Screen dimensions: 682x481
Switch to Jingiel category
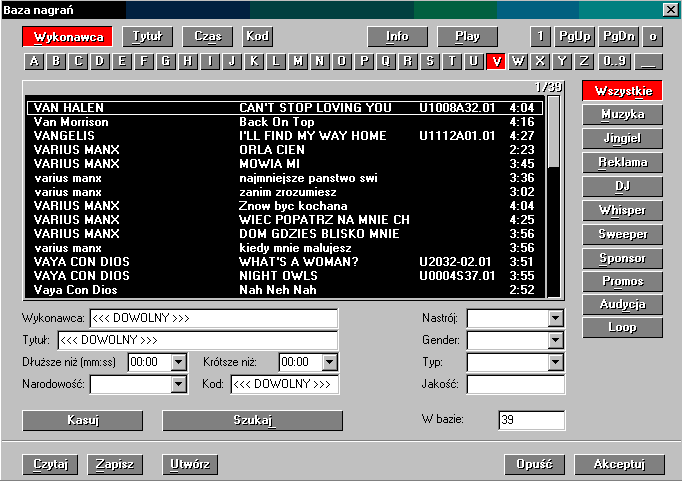(x=622, y=138)
